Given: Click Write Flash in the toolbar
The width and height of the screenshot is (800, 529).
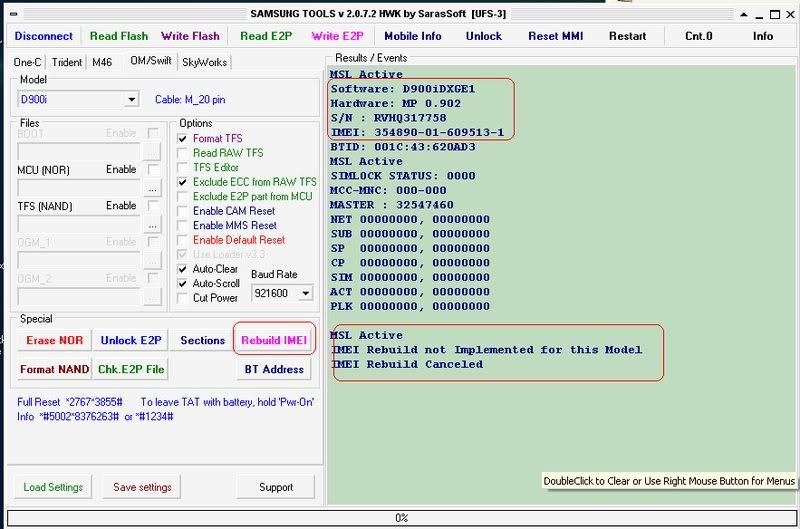Looking at the screenshot, I should pyautogui.click(x=190, y=36).
